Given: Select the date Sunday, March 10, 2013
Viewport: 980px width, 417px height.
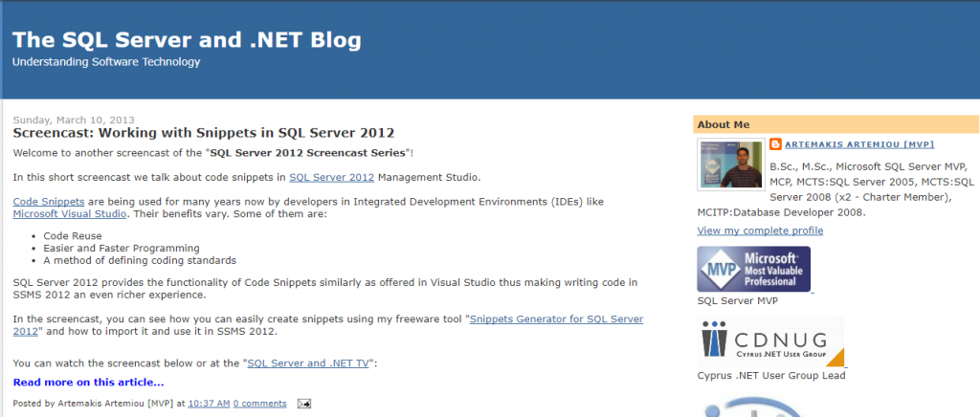Looking at the screenshot, I should pos(74,120).
